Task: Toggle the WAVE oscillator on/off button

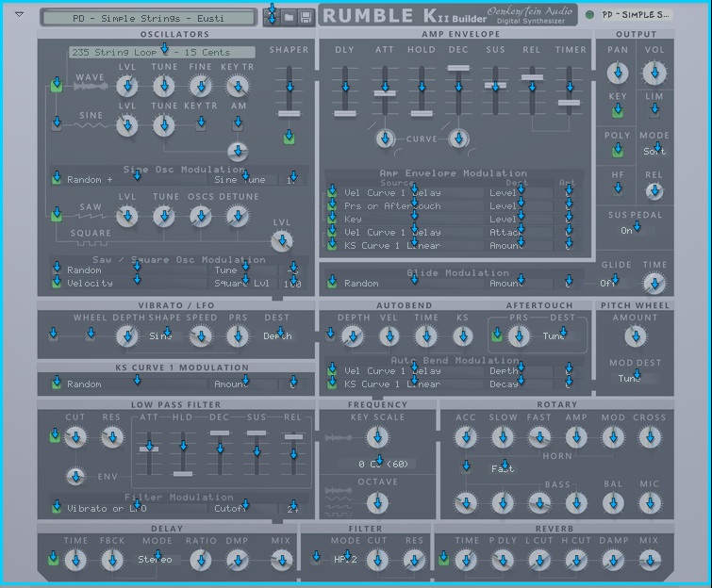Action: [x=57, y=86]
